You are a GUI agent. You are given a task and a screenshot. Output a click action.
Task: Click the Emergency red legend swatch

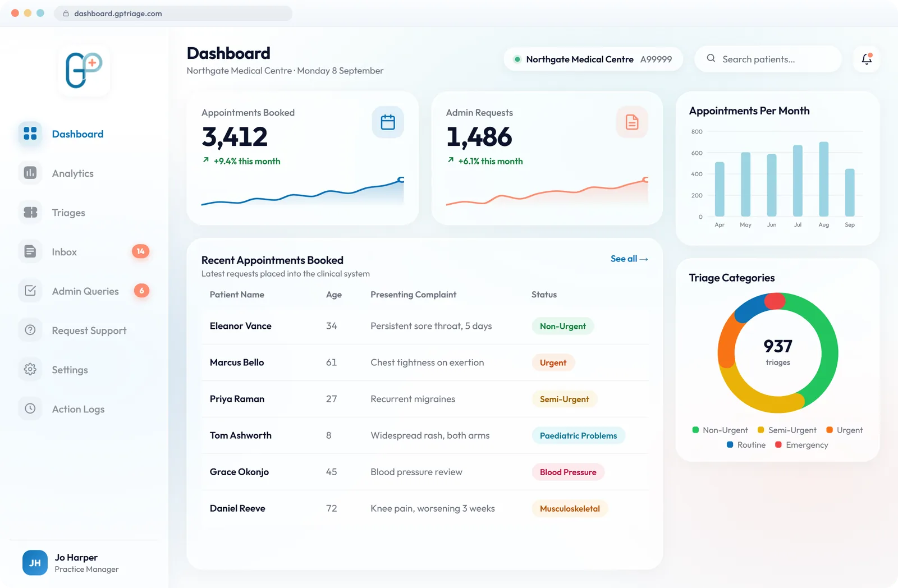tap(778, 444)
